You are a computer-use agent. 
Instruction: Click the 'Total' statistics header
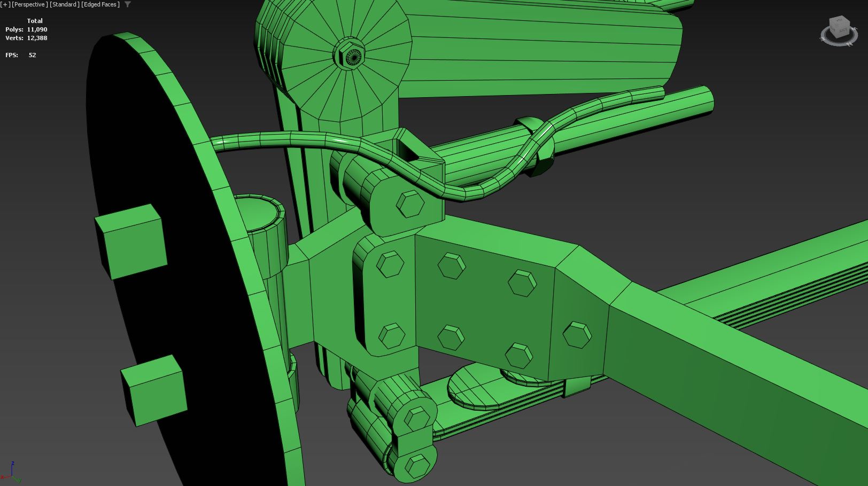pyautogui.click(x=35, y=21)
